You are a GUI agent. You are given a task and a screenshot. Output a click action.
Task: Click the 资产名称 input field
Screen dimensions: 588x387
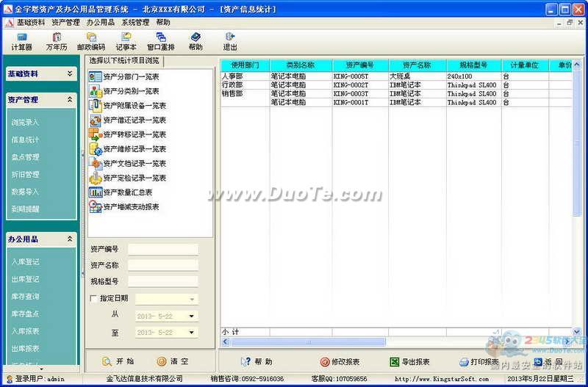tap(163, 266)
